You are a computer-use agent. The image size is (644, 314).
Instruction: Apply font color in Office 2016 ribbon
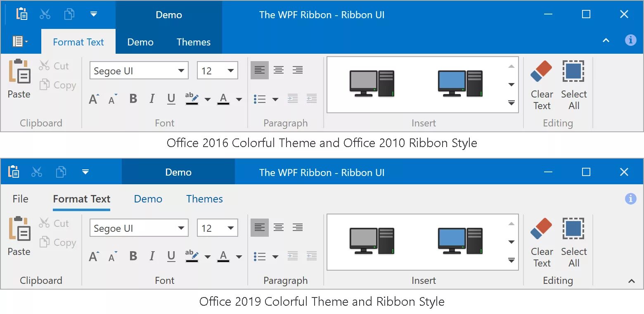coord(223,99)
